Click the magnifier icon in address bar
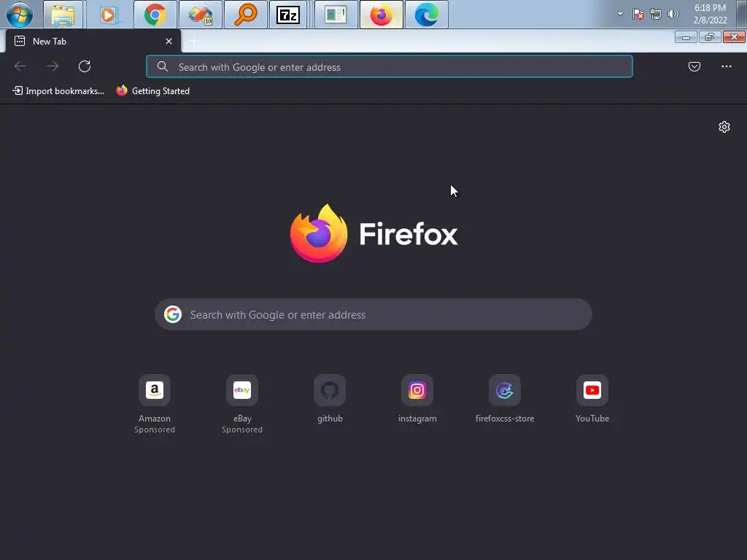The height and width of the screenshot is (560, 747). [163, 66]
